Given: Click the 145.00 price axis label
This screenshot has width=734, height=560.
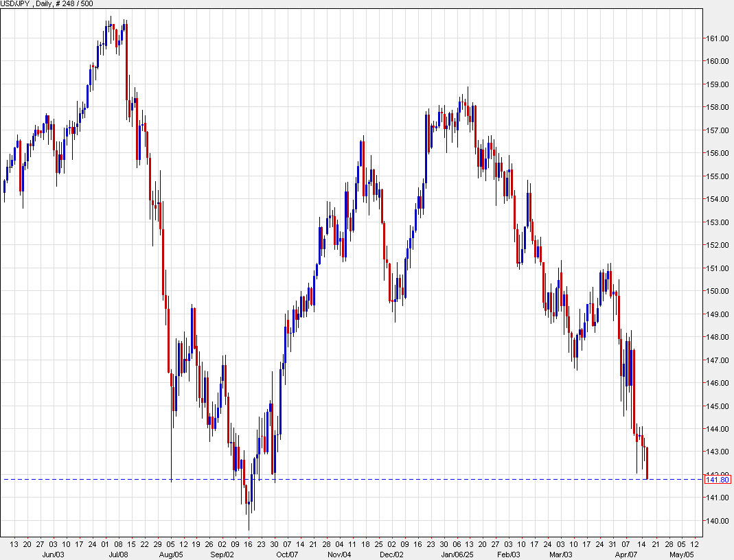Looking at the screenshot, I should pos(718,406).
